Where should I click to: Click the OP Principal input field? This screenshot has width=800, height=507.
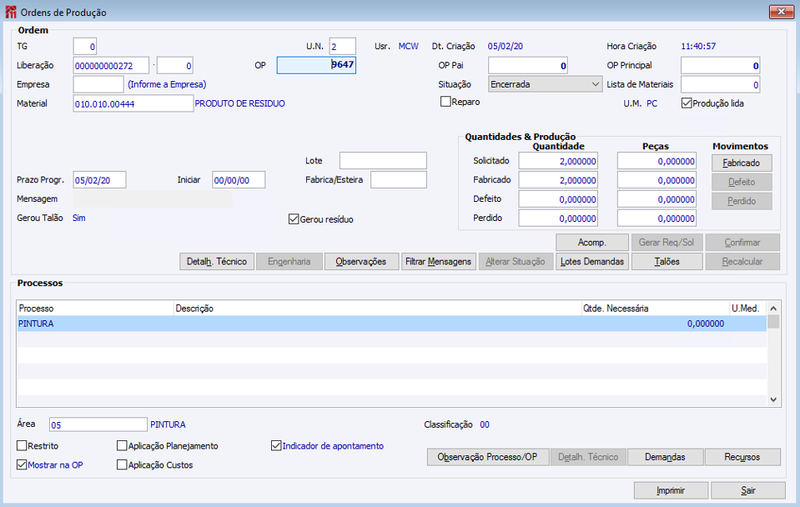[x=720, y=65]
